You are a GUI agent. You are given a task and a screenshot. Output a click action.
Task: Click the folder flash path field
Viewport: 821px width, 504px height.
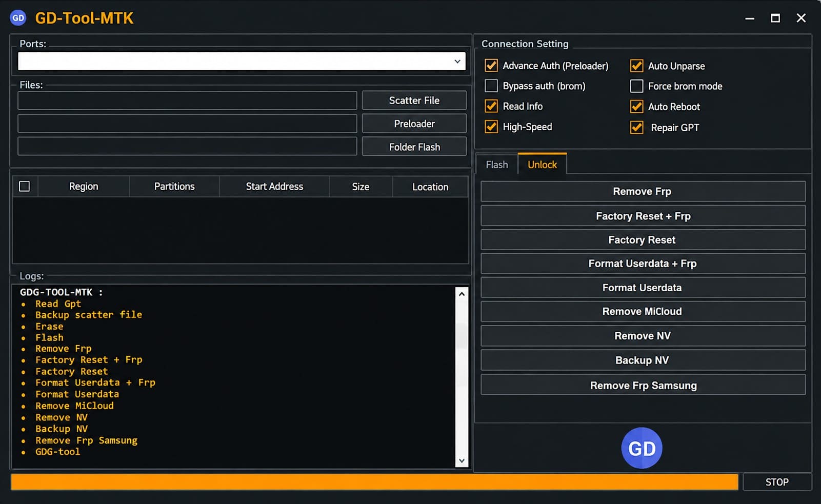(x=187, y=146)
